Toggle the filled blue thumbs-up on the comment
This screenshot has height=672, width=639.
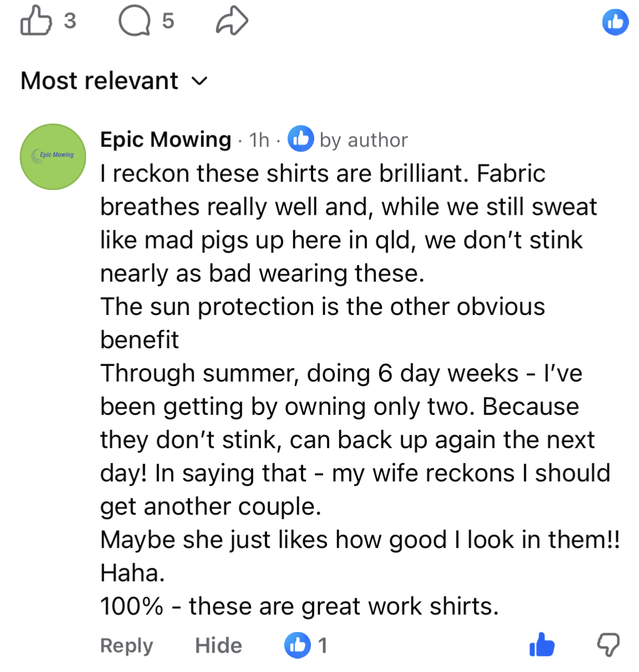click(x=542, y=645)
